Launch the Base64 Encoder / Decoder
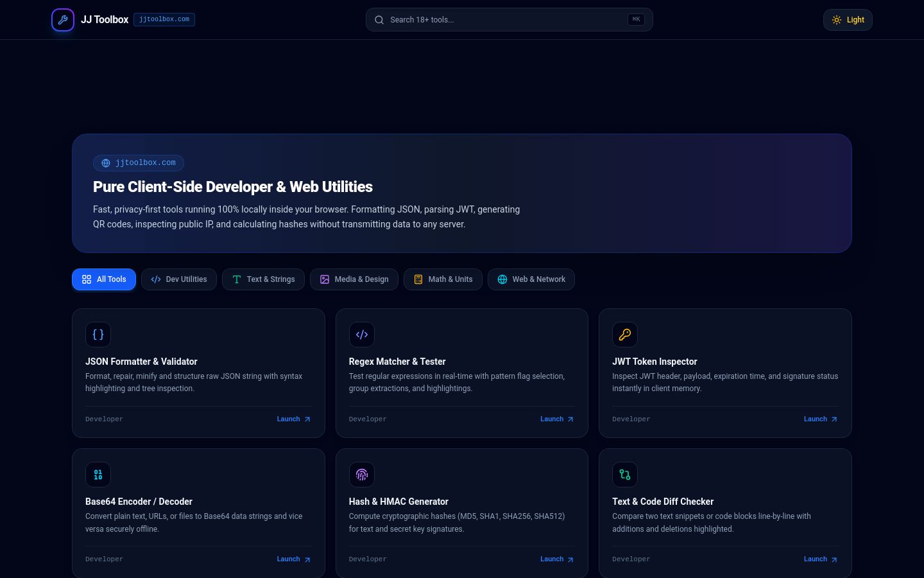 294,559
